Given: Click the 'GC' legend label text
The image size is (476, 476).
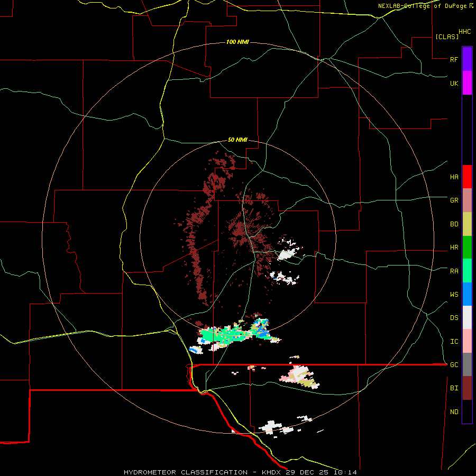Looking at the screenshot, I should pos(454,365).
